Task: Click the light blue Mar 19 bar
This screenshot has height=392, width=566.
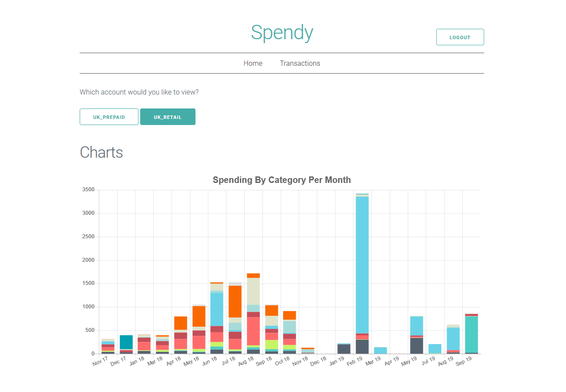Action: 381,350
